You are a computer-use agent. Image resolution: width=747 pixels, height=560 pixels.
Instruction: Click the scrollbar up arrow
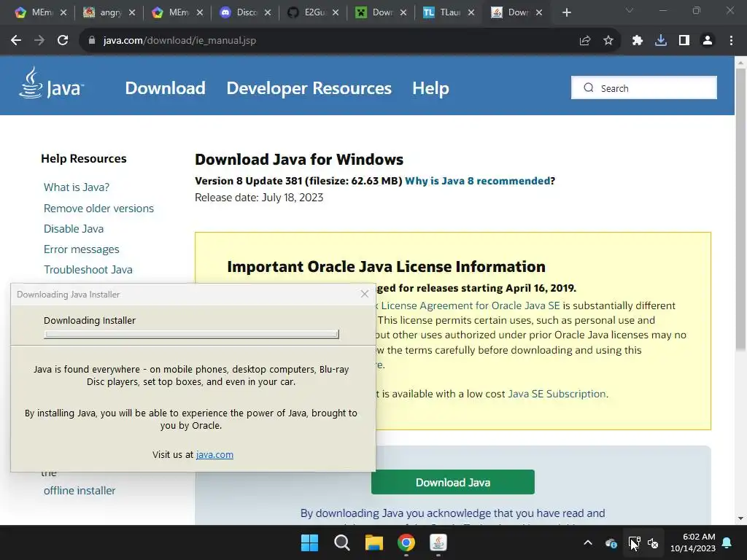tap(740, 63)
